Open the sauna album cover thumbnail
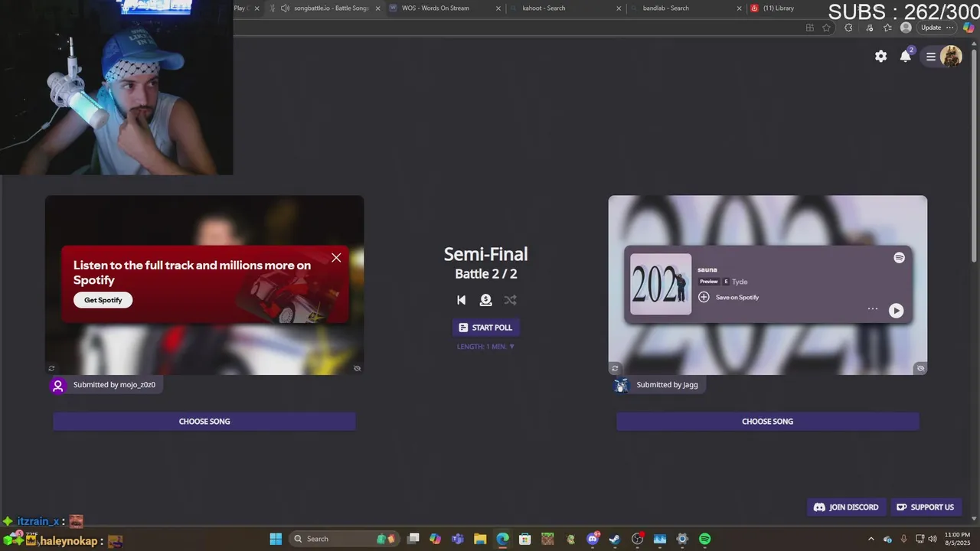980x551 pixels. coord(661,284)
